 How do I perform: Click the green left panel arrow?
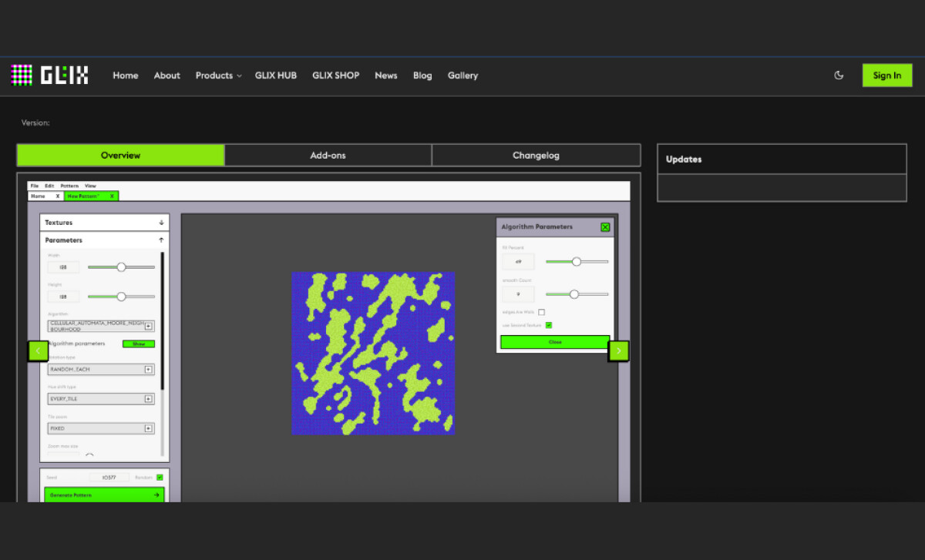tap(38, 350)
